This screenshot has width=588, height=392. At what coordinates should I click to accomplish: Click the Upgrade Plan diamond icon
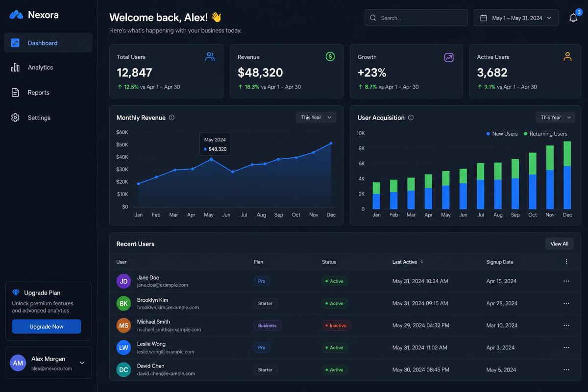tap(16, 293)
